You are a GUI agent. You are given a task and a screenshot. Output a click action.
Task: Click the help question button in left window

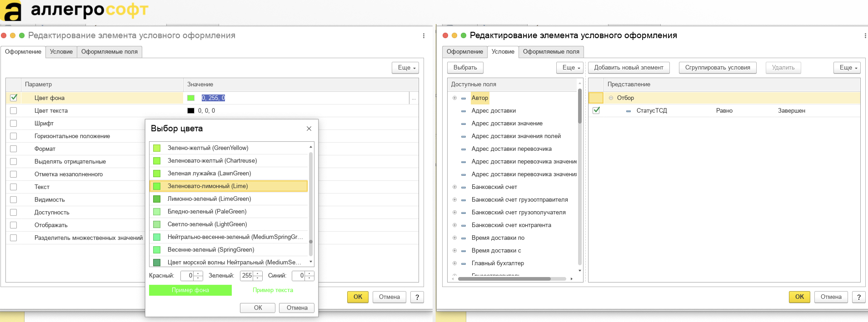417,297
